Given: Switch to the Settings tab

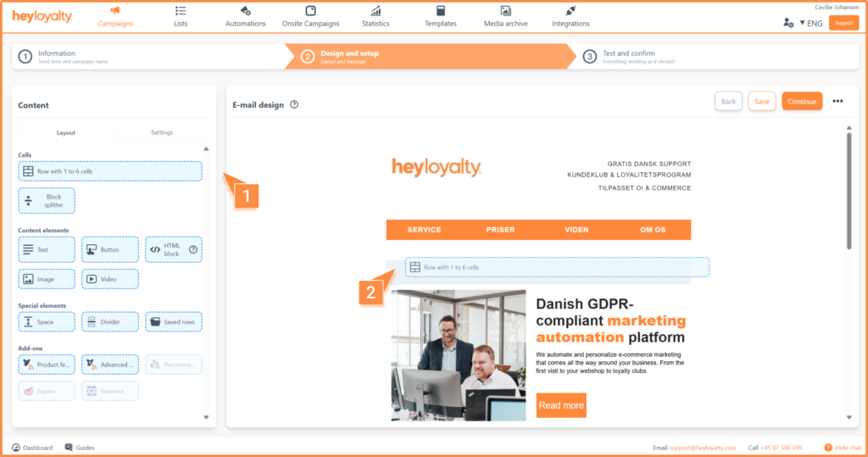Looking at the screenshot, I should click(x=162, y=132).
